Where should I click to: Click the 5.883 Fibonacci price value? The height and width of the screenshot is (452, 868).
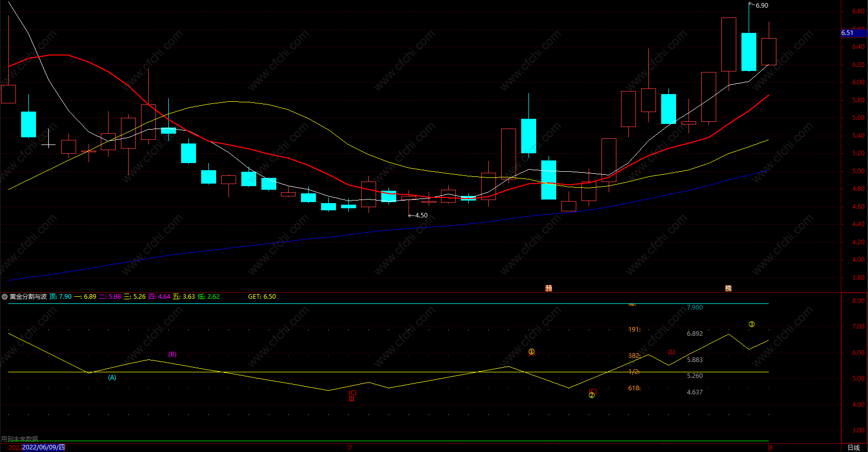tap(695, 360)
